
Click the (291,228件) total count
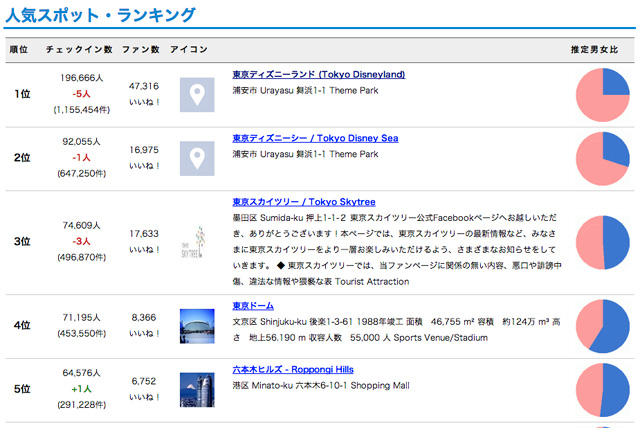click(x=82, y=405)
